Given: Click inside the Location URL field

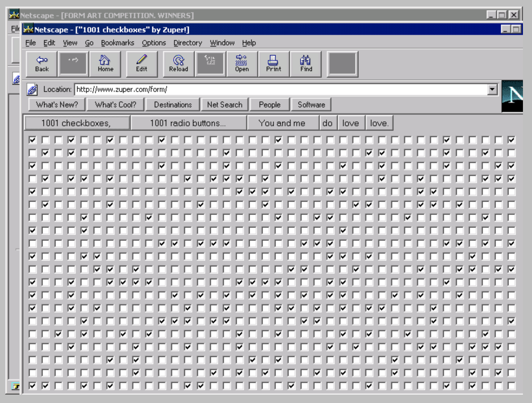Looking at the screenshot, I should point(278,89).
